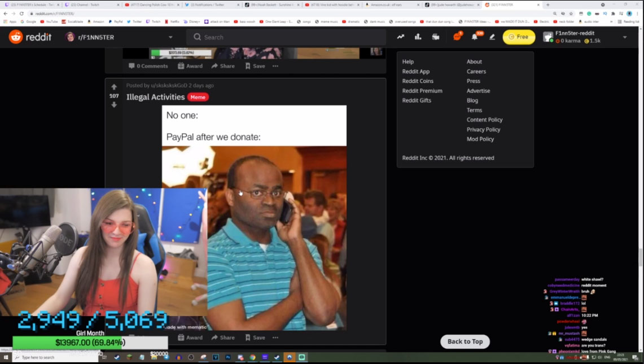Screen dimensions: 644x364
Task: Save the Illegal Activities post
Action: click(x=255, y=337)
